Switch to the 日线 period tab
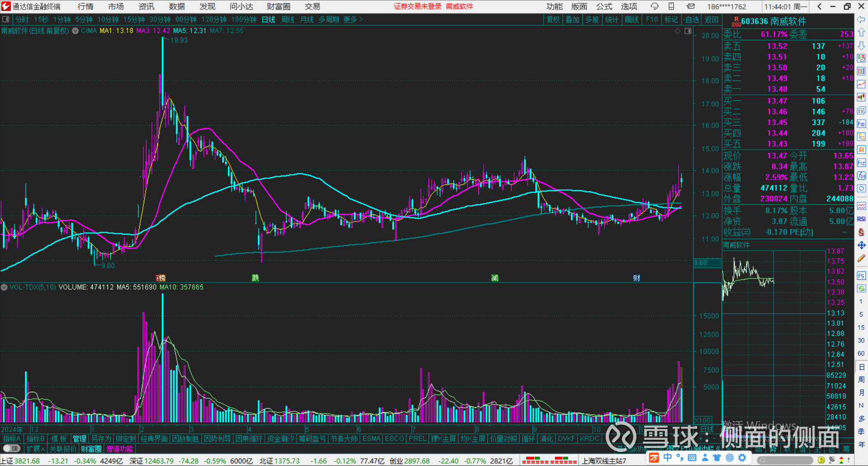The height and width of the screenshot is (466, 868). coord(269,19)
